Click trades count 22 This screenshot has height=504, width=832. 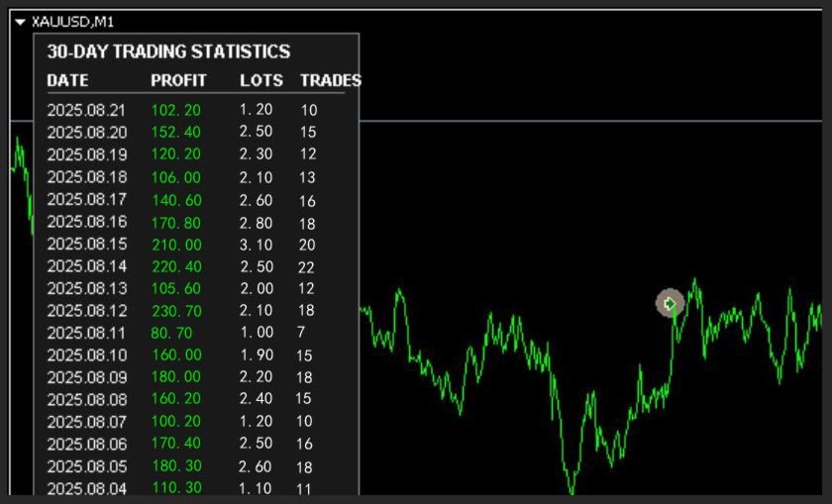coord(306,267)
